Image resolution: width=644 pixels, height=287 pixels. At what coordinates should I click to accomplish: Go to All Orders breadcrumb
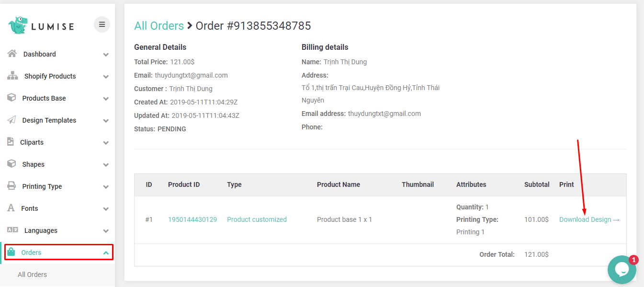159,26
